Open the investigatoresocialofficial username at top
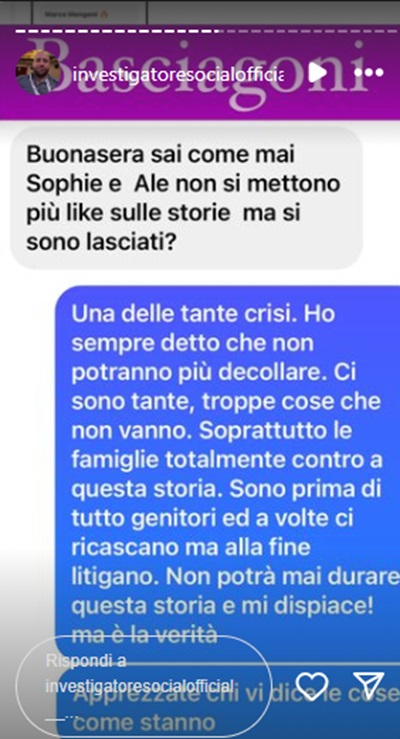 coord(178,74)
